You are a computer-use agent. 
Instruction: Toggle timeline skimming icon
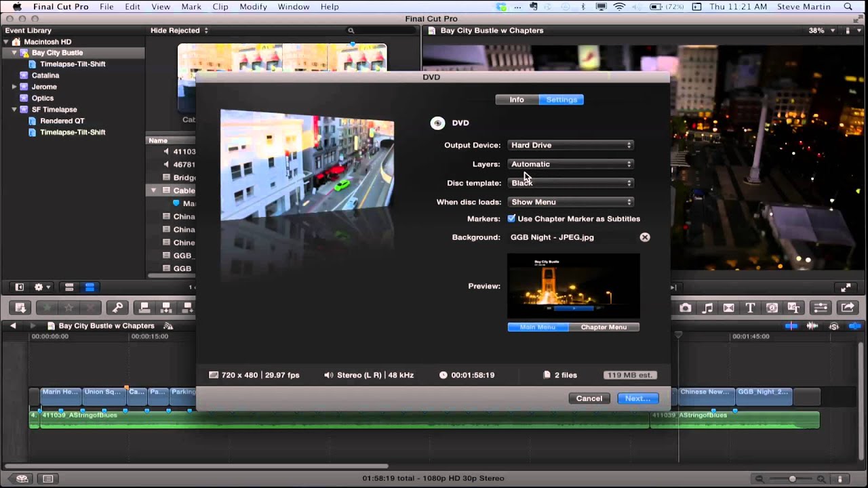click(x=791, y=326)
